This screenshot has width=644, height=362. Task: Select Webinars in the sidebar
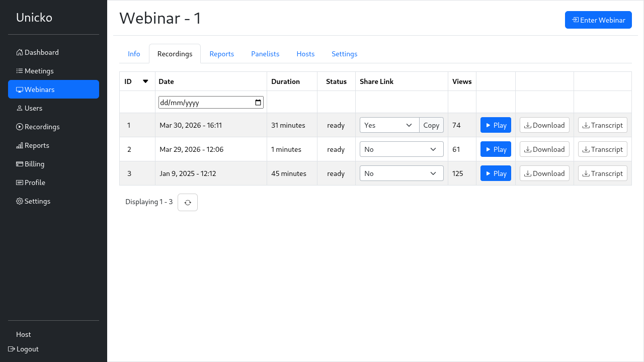[53, 89]
